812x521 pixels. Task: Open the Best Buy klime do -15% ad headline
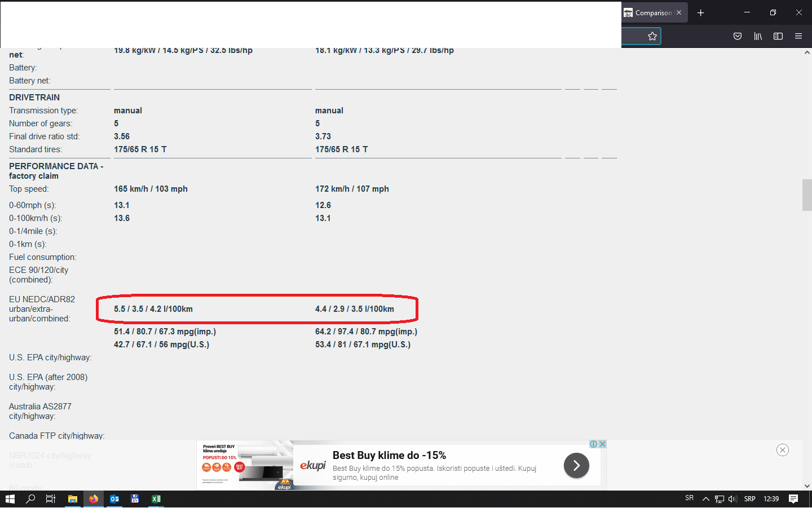click(389, 455)
